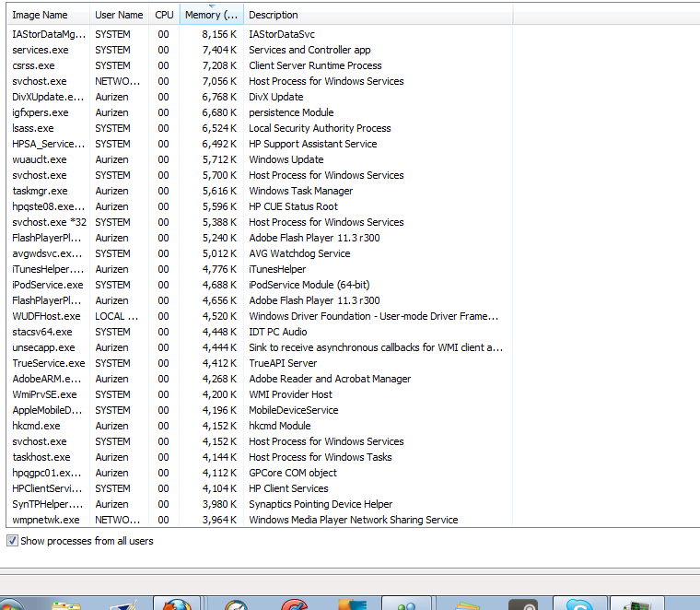Select the iPodService.exe process
The image size is (700, 610).
[260, 285]
